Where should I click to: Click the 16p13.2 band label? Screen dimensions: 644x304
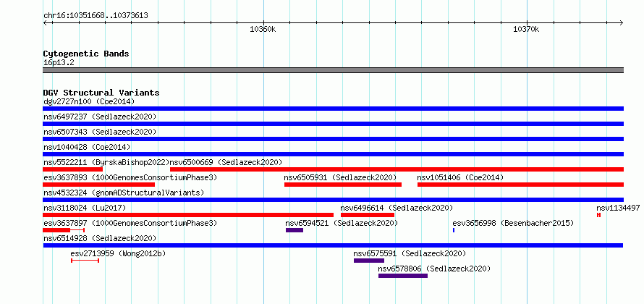[x=59, y=63]
